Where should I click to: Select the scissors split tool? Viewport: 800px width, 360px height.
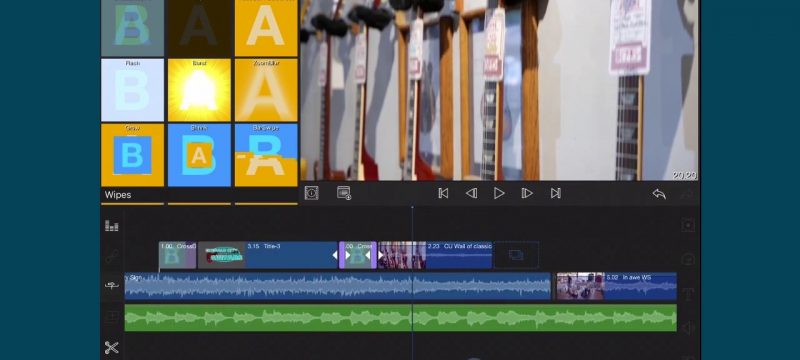click(112, 348)
